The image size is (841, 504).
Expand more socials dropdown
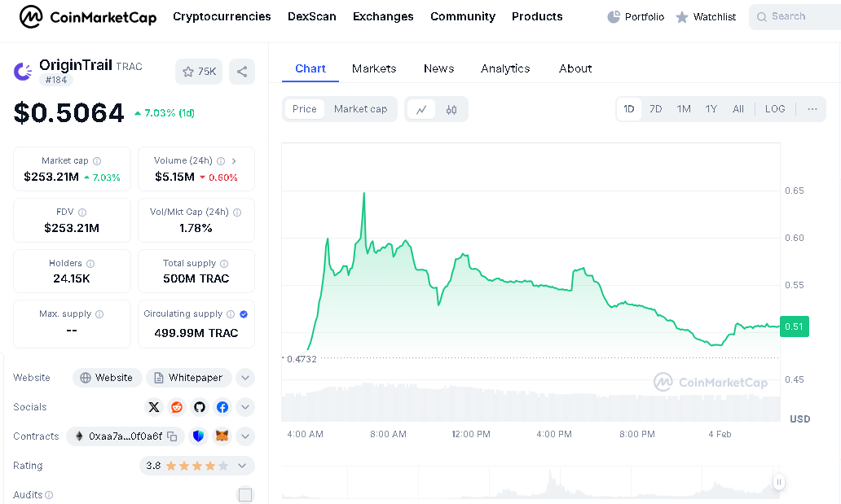(x=245, y=407)
